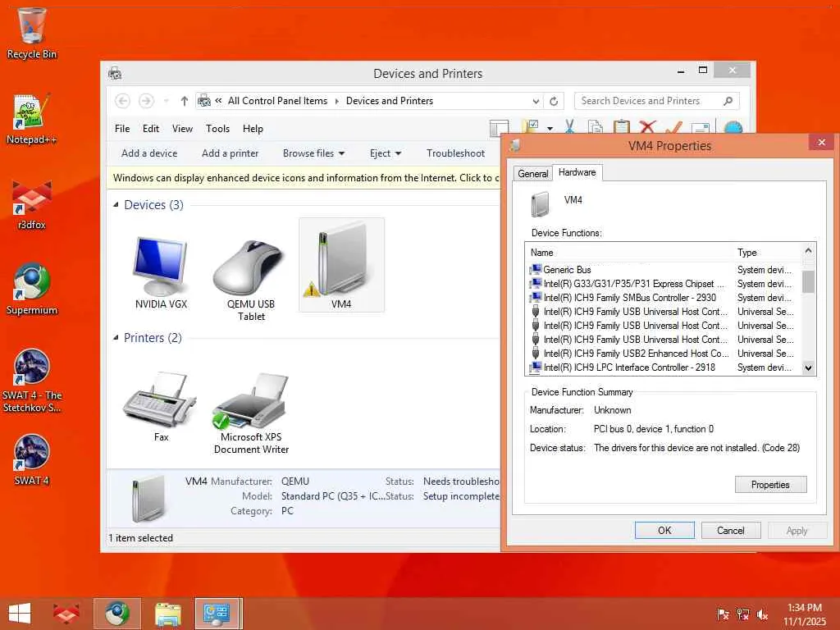The height and width of the screenshot is (630, 840).
Task: Switch to the Hardware tab
Action: (577, 172)
